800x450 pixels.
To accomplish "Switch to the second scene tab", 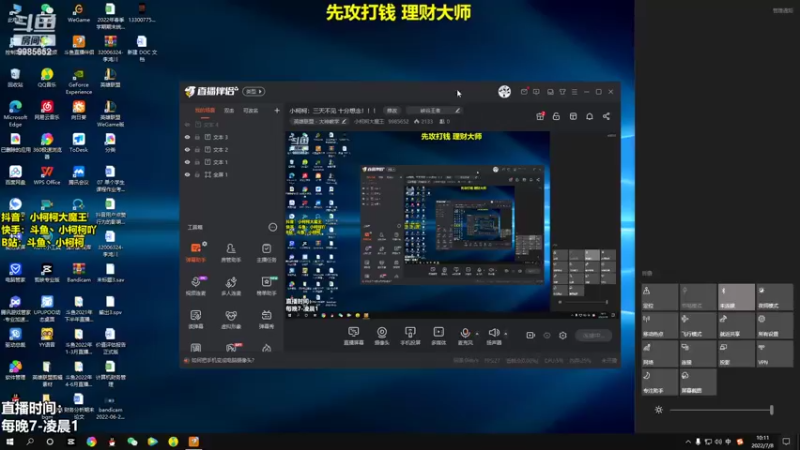I will pos(229,110).
